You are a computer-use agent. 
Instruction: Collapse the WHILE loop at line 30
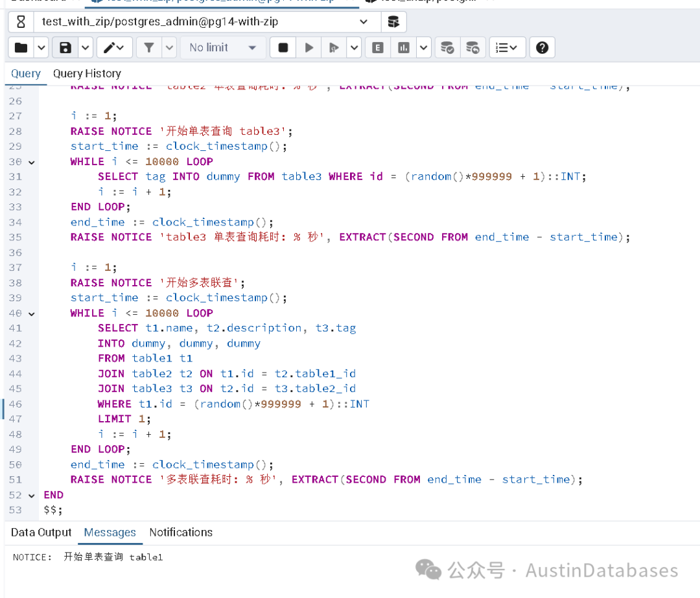click(32, 162)
